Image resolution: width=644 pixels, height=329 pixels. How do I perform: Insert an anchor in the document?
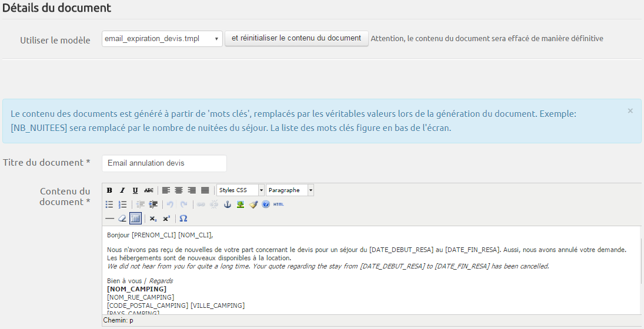[x=228, y=204]
